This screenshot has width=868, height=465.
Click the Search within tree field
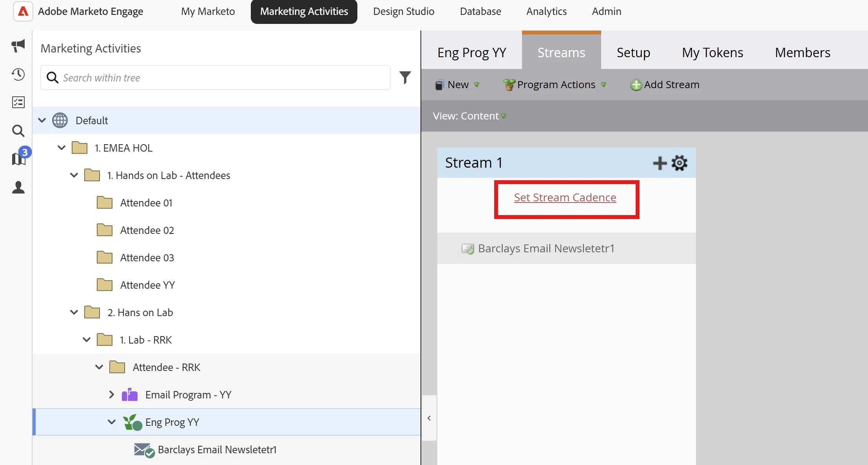[216, 78]
